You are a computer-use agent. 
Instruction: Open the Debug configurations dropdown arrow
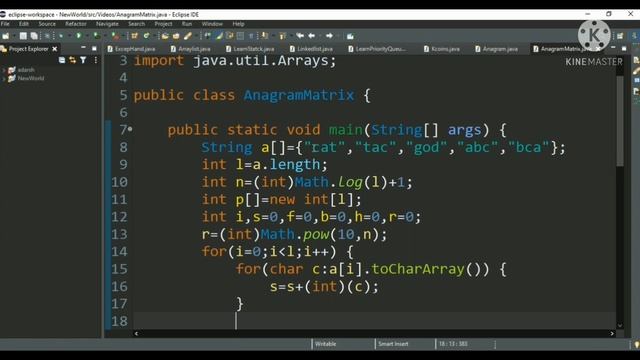(x=70, y=36)
